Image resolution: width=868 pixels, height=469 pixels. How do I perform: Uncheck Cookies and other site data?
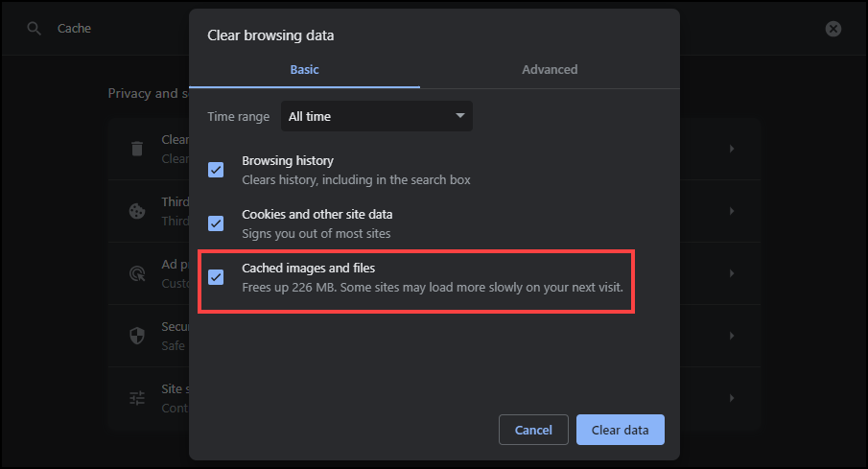(216, 223)
